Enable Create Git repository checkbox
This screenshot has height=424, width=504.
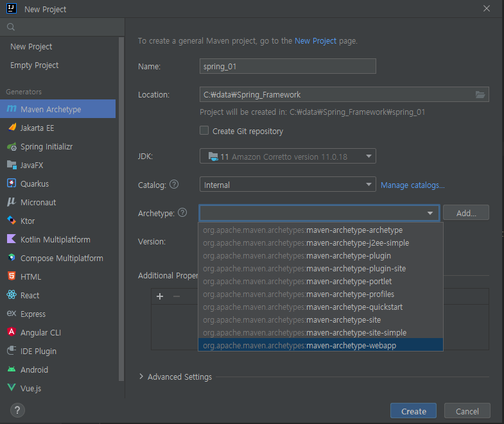pyautogui.click(x=204, y=130)
